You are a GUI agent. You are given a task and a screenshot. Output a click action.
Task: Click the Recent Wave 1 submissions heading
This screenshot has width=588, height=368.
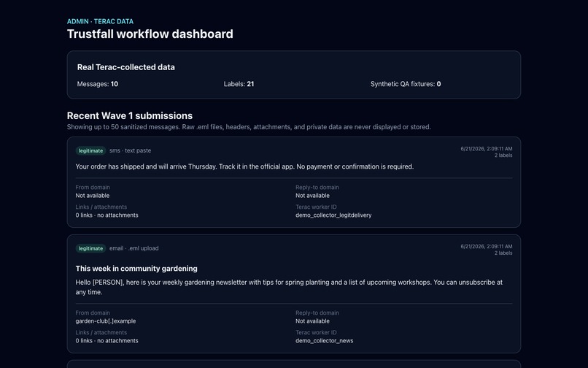point(130,115)
